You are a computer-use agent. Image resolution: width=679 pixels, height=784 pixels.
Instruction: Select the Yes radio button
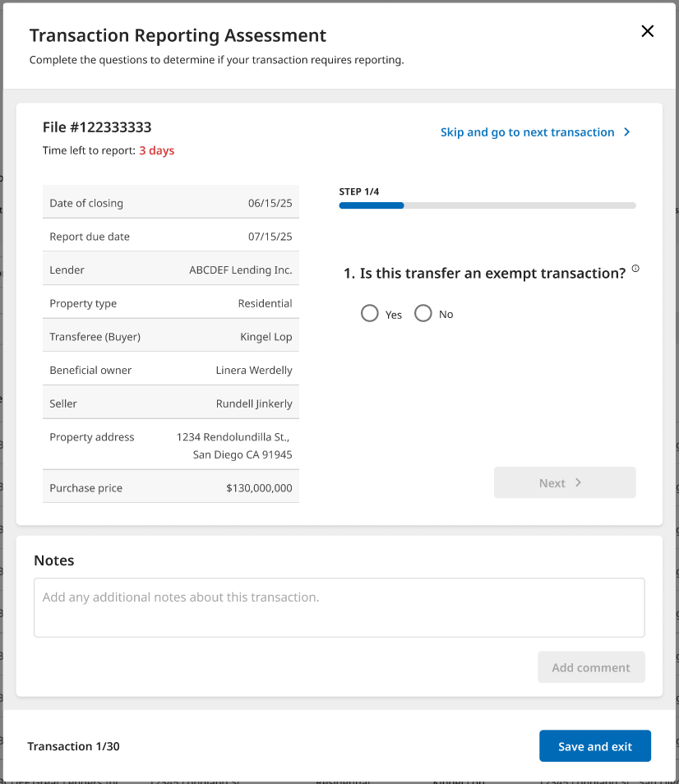pyautogui.click(x=370, y=314)
